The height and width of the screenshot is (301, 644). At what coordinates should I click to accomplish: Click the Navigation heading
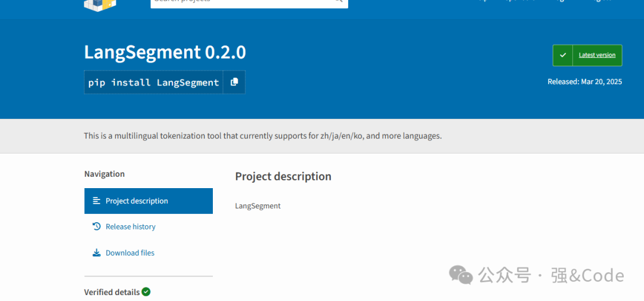tap(104, 174)
